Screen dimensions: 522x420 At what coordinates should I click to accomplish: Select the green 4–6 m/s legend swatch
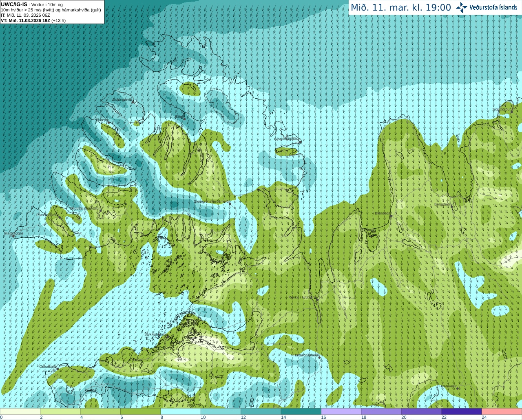tap(100, 411)
